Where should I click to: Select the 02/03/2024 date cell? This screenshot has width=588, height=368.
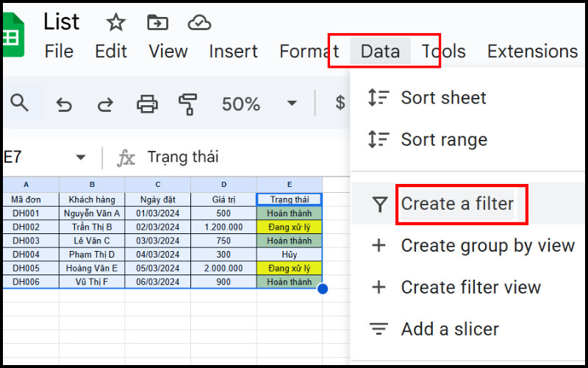tap(158, 227)
